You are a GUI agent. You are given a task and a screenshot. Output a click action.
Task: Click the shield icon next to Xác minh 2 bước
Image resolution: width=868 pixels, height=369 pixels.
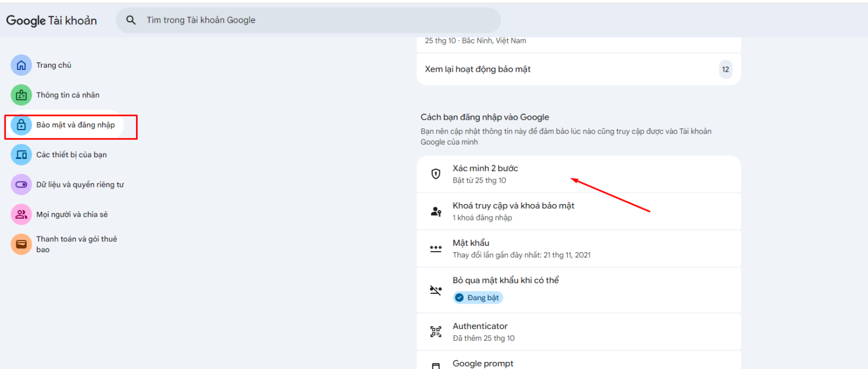coord(436,174)
